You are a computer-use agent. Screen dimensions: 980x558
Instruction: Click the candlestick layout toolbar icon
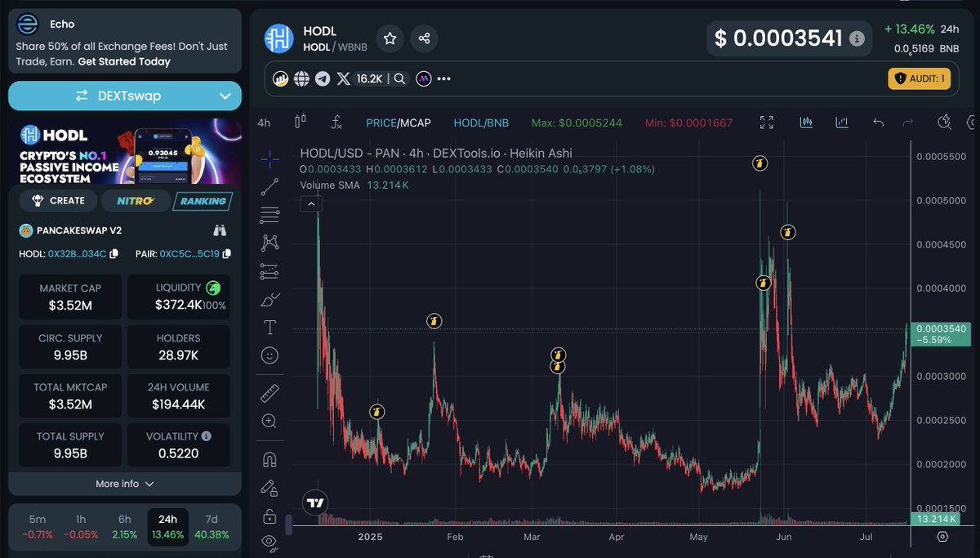coord(806,123)
